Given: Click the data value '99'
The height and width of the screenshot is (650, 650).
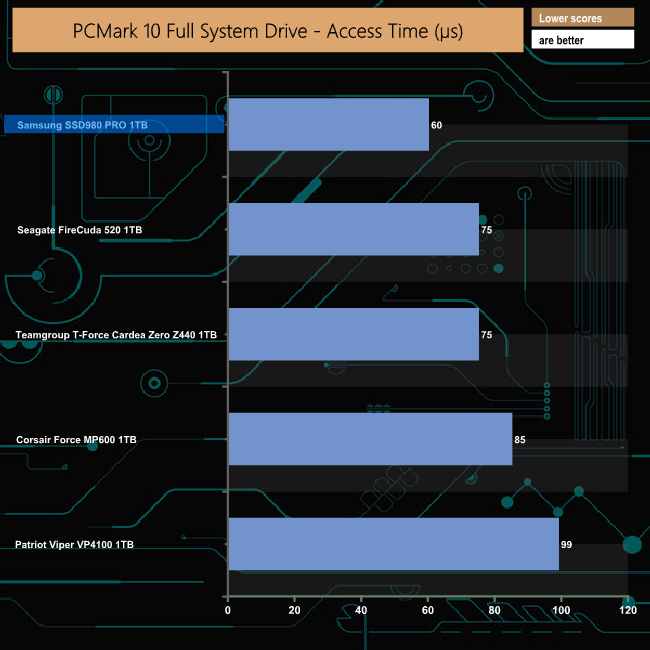Looking at the screenshot, I should [x=566, y=545].
